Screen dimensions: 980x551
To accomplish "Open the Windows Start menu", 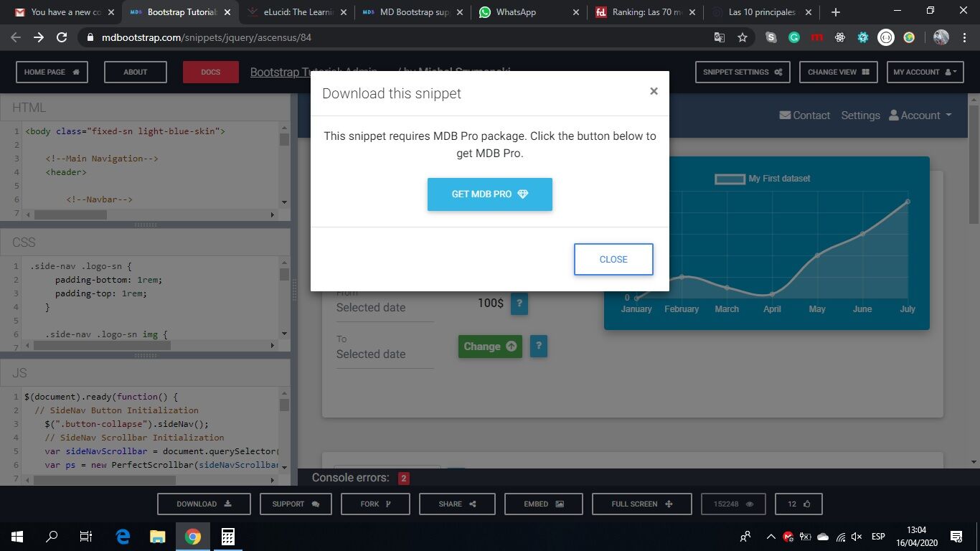I will coord(17,537).
